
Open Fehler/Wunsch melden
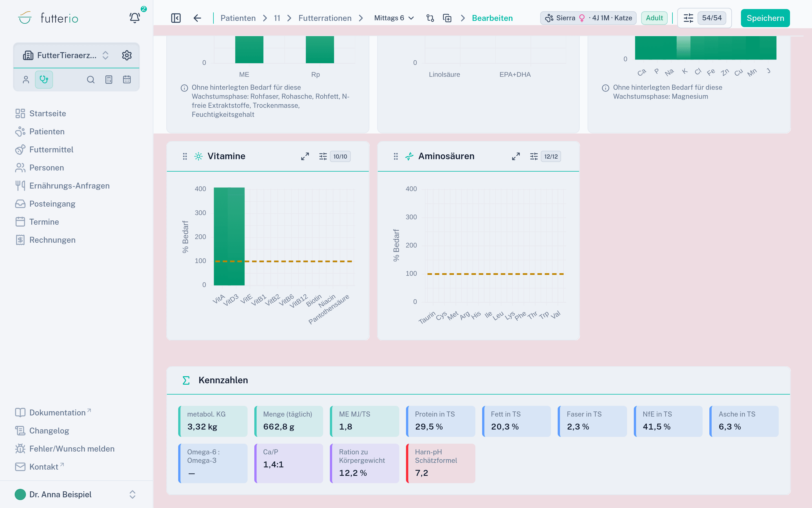coord(64,449)
